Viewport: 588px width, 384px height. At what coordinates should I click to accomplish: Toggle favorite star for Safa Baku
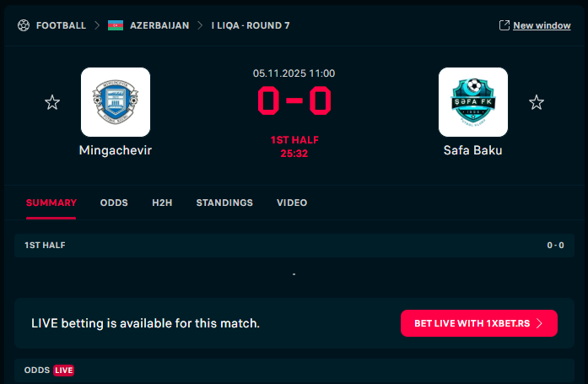[537, 102]
